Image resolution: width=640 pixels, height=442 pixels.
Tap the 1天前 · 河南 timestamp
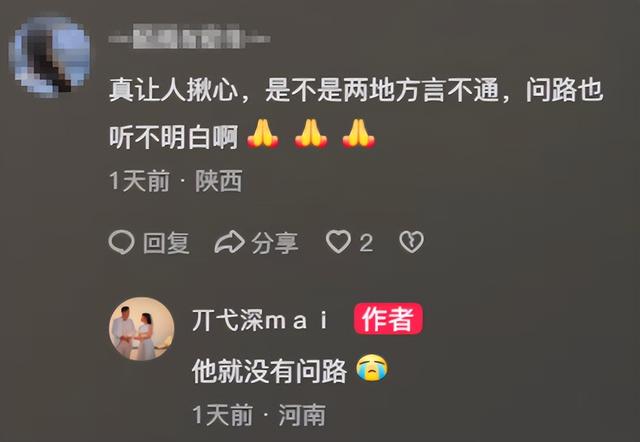click(x=259, y=415)
